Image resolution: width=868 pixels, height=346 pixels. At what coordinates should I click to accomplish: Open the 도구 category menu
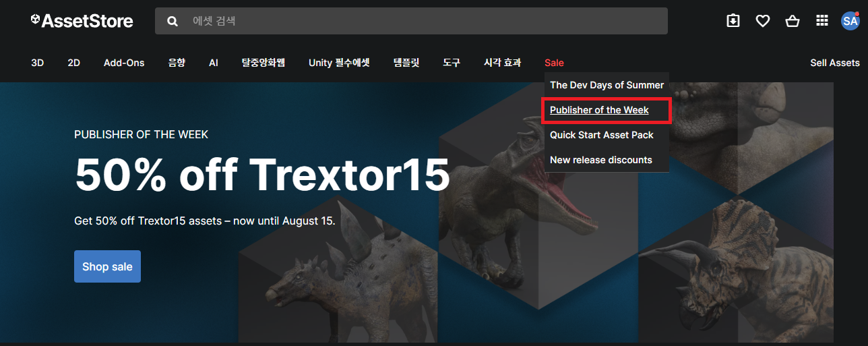click(452, 63)
